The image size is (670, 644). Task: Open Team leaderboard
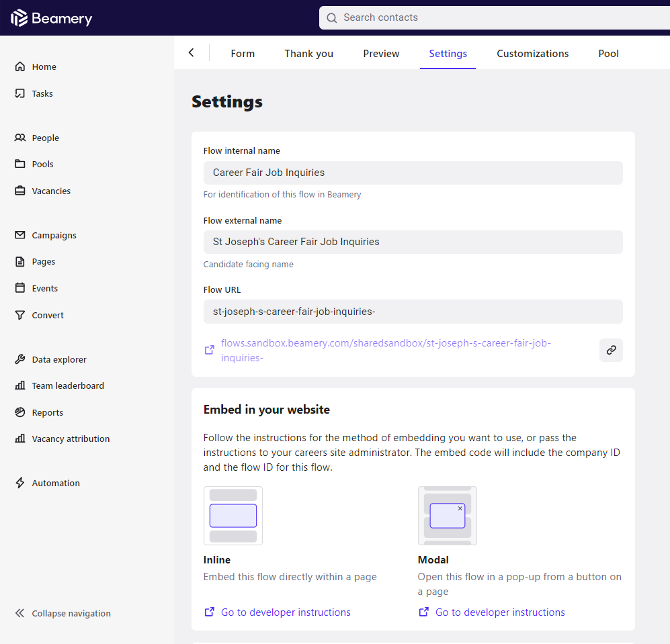68,385
